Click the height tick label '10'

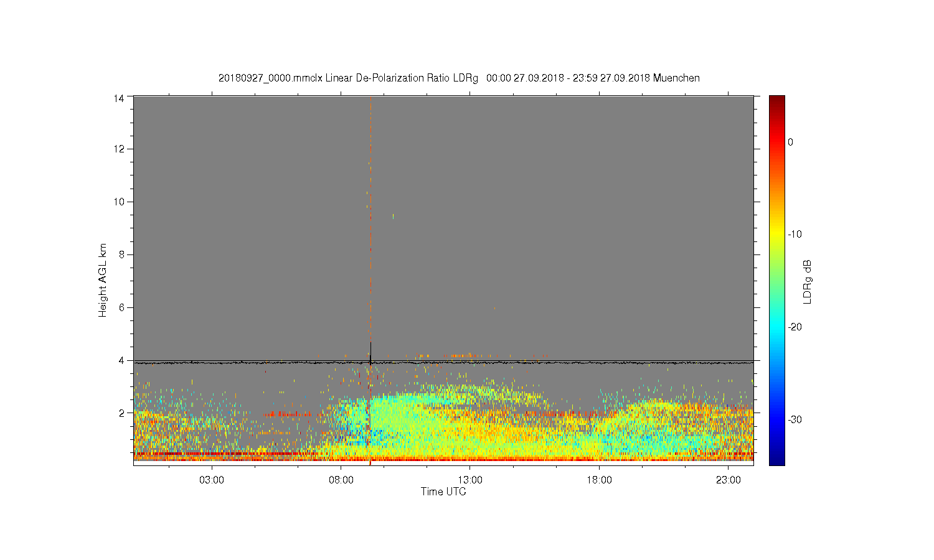coord(120,202)
